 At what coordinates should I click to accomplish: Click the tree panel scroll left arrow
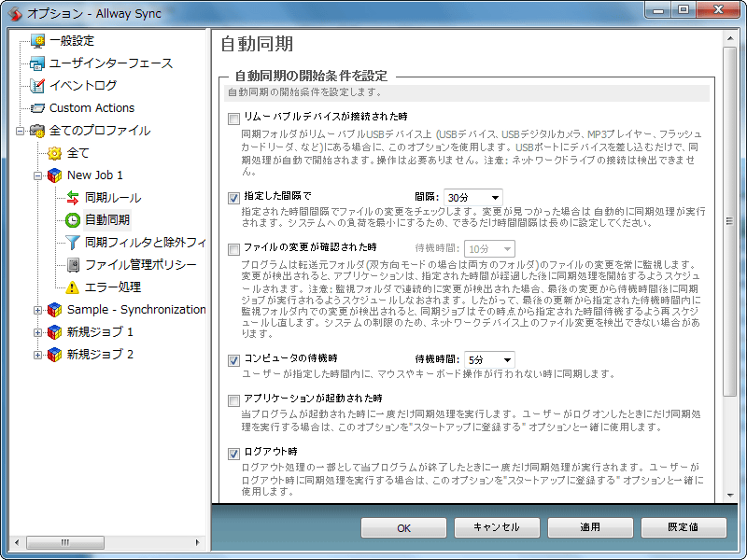pyautogui.click(x=17, y=542)
